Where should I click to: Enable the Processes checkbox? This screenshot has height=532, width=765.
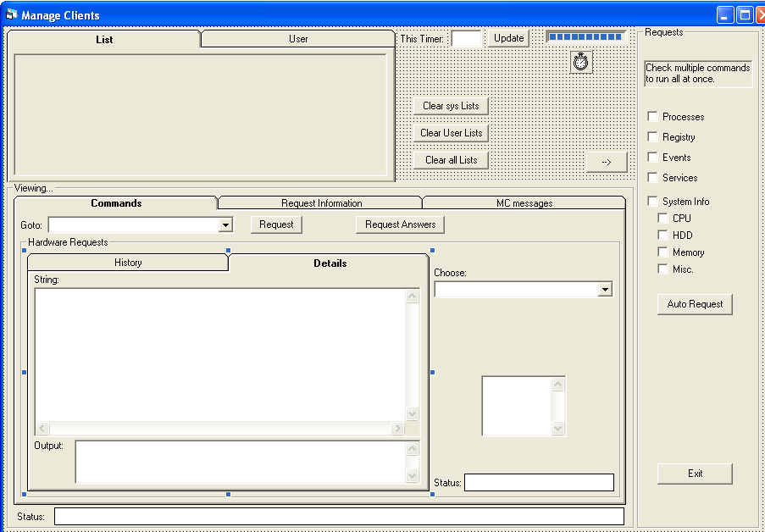[x=653, y=117]
